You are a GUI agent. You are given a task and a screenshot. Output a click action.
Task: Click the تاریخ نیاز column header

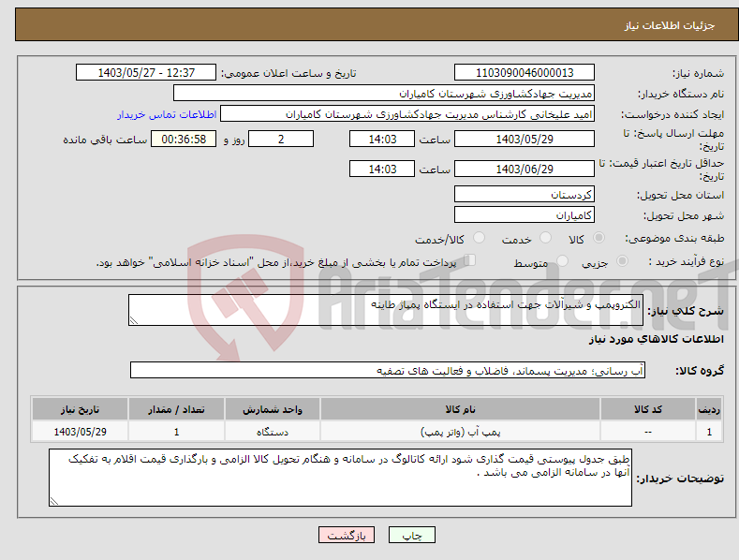(x=81, y=409)
